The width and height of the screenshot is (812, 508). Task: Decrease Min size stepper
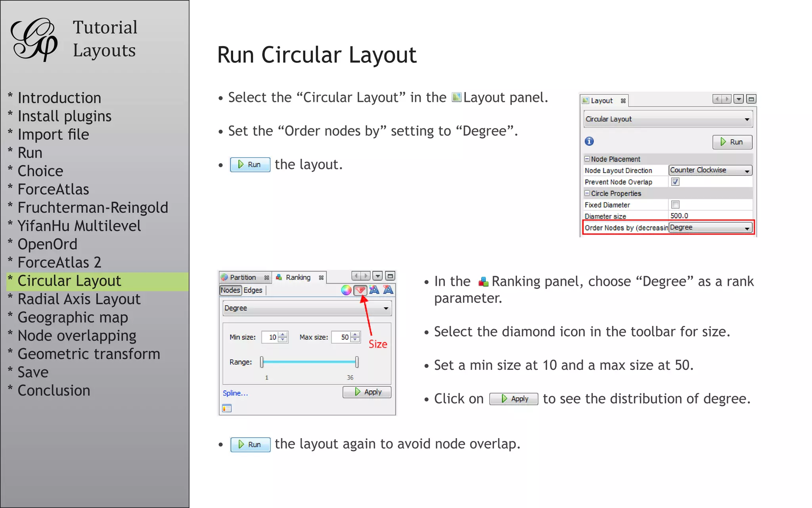pos(283,340)
